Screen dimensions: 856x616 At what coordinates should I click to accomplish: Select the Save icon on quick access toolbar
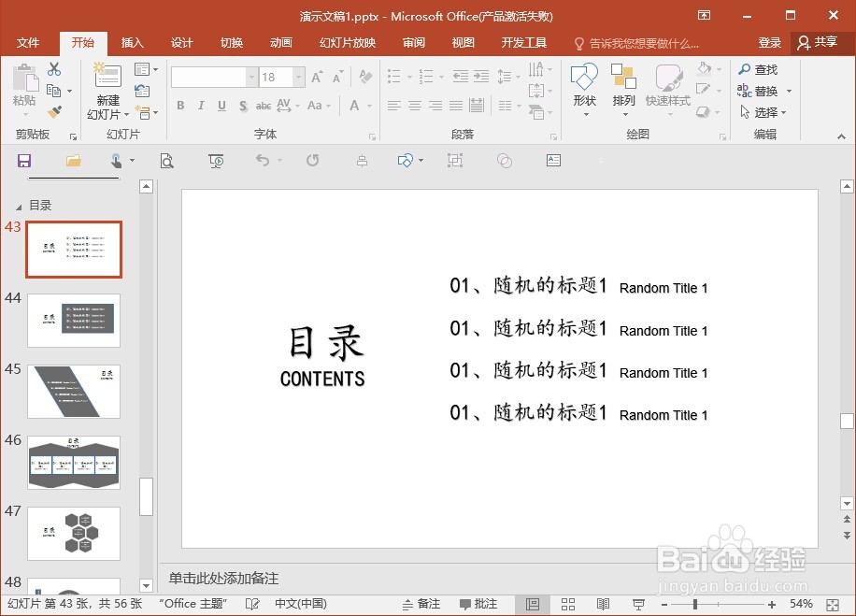tap(24, 161)
